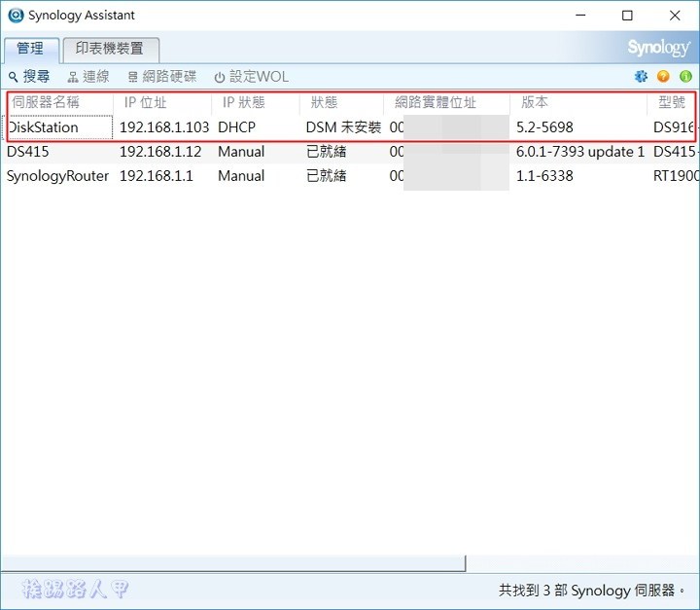Maximize the Synology Assistant window
The image size is (700, 610).
pyautogui.click(x=627, y=16)
